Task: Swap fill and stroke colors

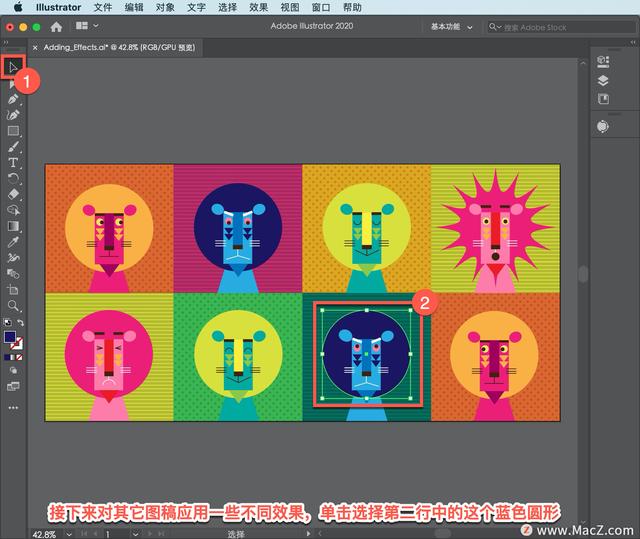Action: point(22,323)
